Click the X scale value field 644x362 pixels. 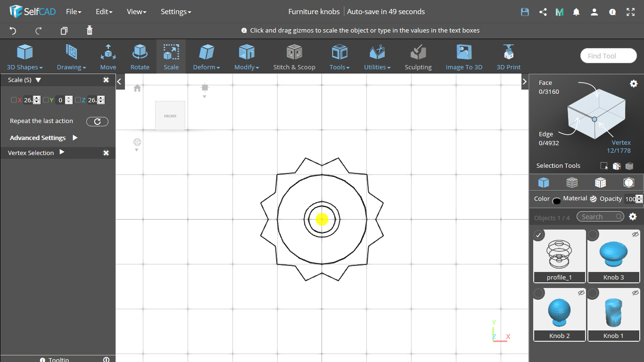pos(28,100)
